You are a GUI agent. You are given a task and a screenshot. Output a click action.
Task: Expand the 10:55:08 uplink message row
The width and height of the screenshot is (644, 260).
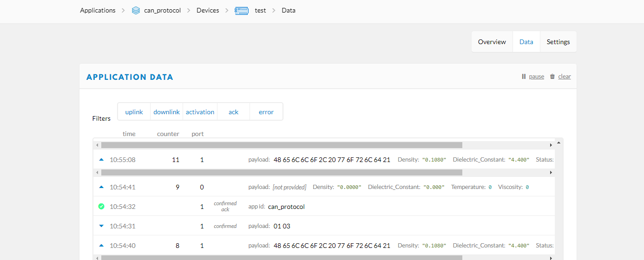(x=324, y=159)
